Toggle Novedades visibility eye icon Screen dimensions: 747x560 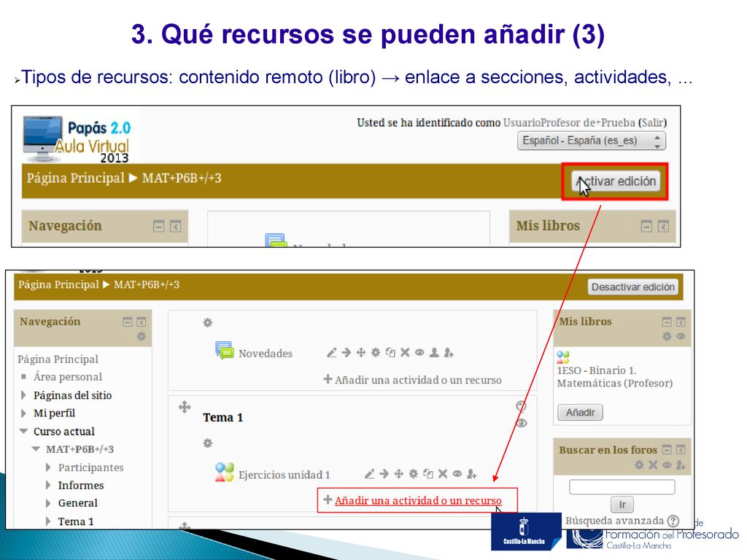(419, 352)
